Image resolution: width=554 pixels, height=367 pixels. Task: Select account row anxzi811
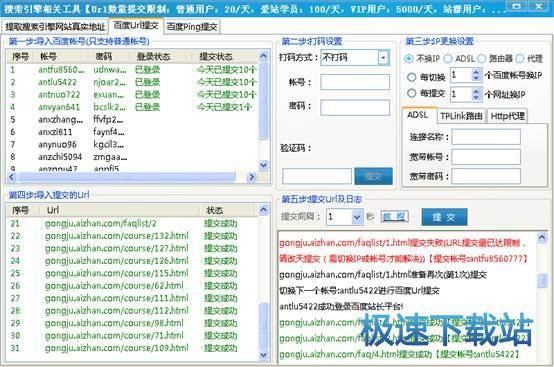click(132, 132)
